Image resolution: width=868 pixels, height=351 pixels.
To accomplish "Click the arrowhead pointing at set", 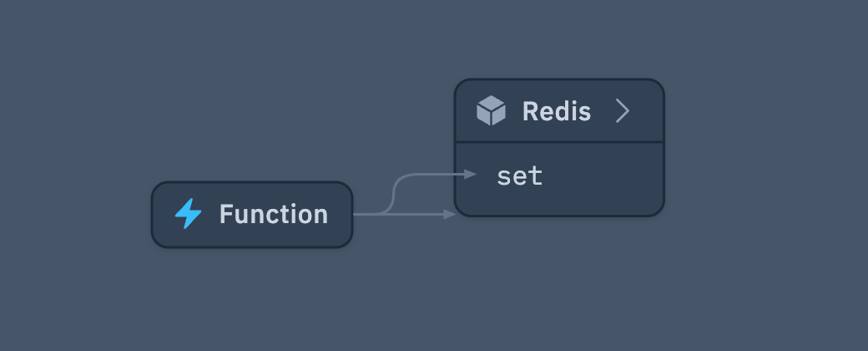I will click(472, 174).
